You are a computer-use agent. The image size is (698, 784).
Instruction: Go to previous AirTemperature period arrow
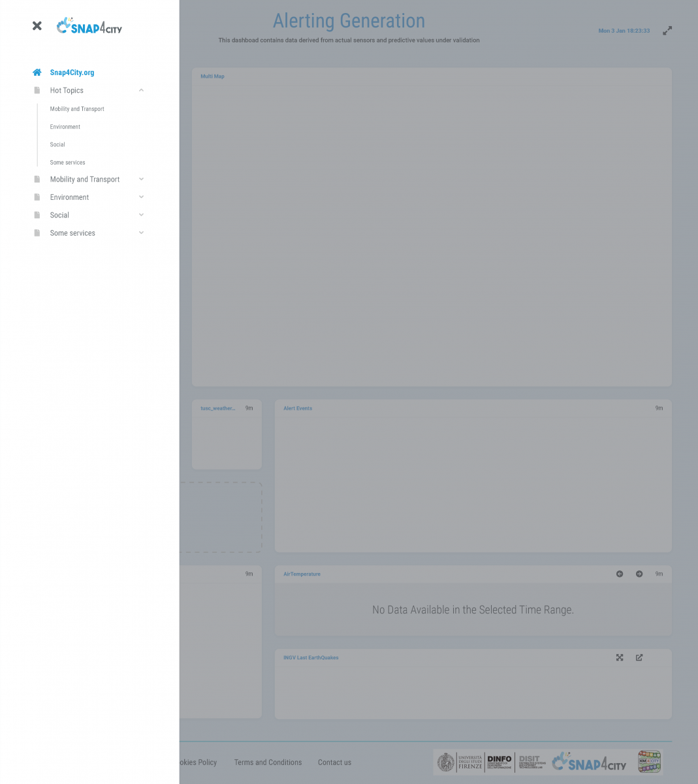620,574
